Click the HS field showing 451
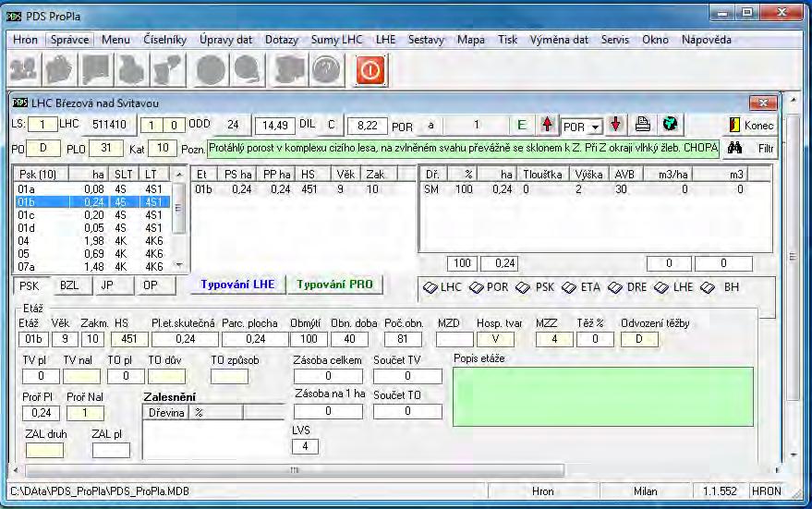 coord(128,339)
